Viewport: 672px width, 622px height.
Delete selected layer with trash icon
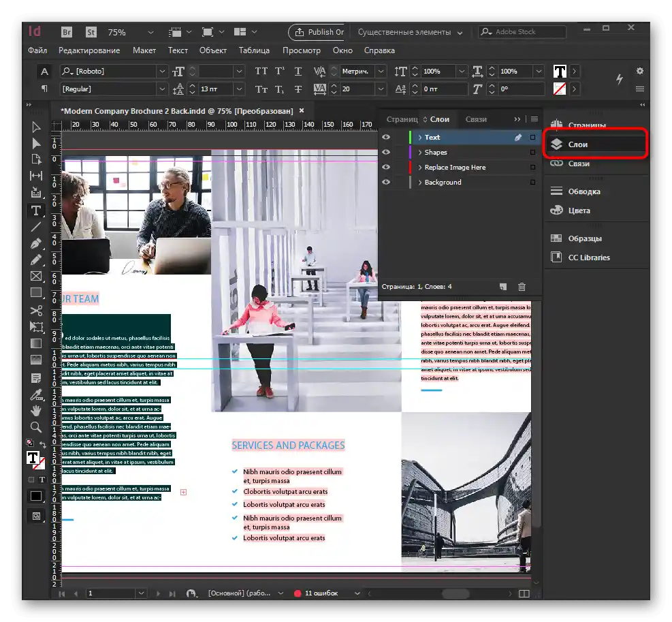(522, 287)
